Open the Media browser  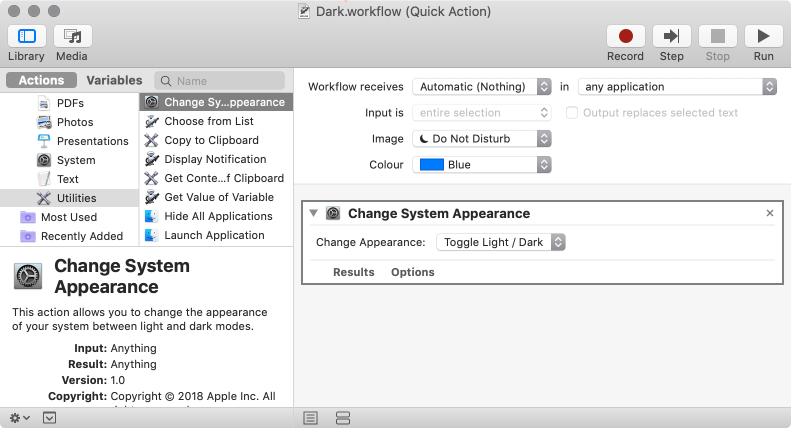coord(73,36)
